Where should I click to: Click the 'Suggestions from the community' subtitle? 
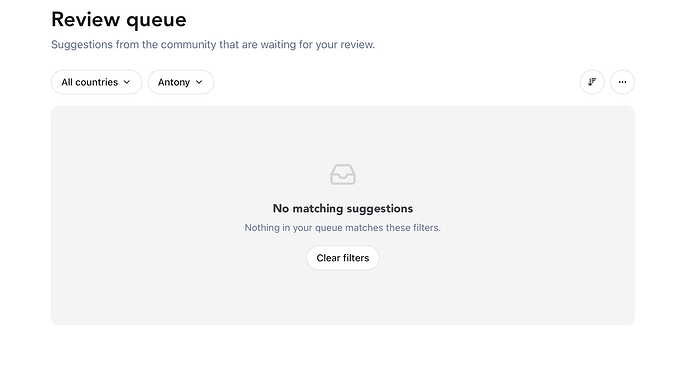[213, 44]
